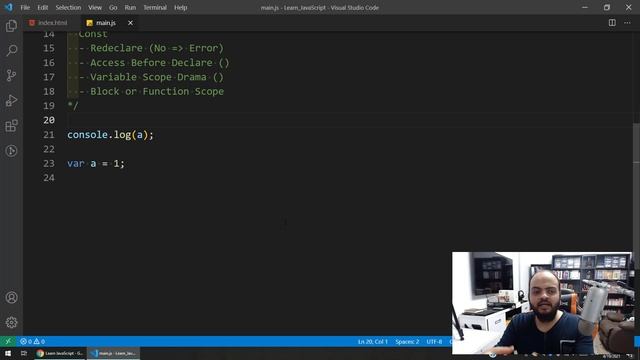Open the Accounts icon in activity bar
The height and width of the screenshot is (360, 640).
(11, 298)
